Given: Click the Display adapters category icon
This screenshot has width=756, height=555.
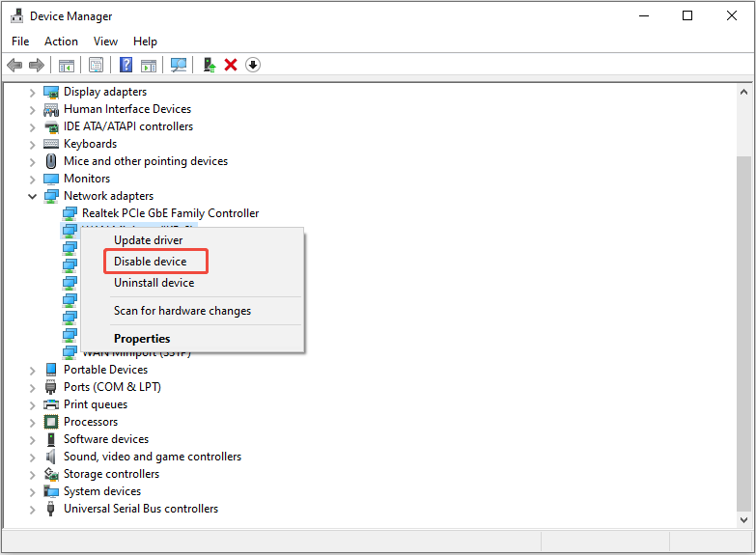Looking at the screenshot, I should point(51,92).
